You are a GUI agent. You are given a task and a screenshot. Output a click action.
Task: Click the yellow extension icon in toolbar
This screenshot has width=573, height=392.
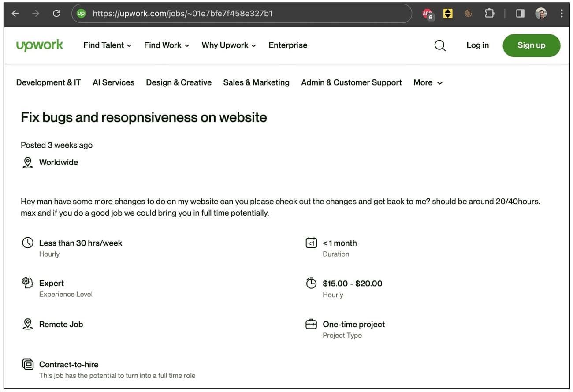tap(448, 14)
